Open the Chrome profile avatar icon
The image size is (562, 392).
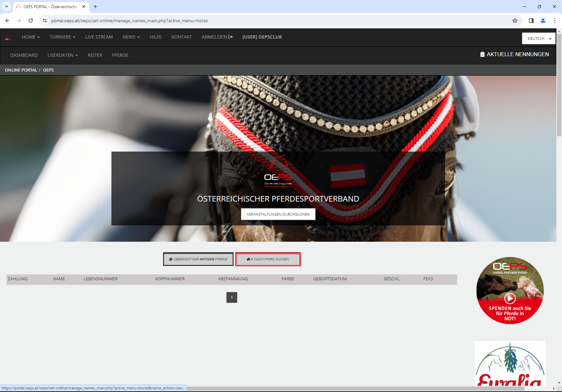coord(543,21)
